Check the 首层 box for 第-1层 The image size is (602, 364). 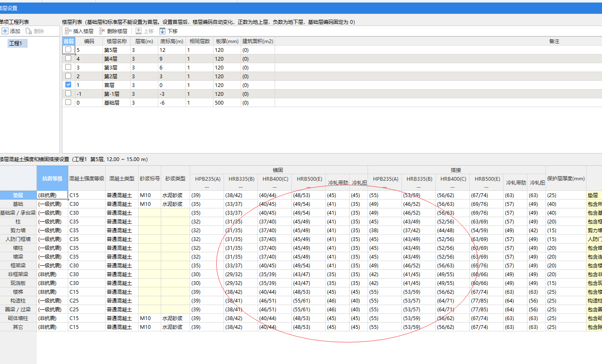click(68, 94)
